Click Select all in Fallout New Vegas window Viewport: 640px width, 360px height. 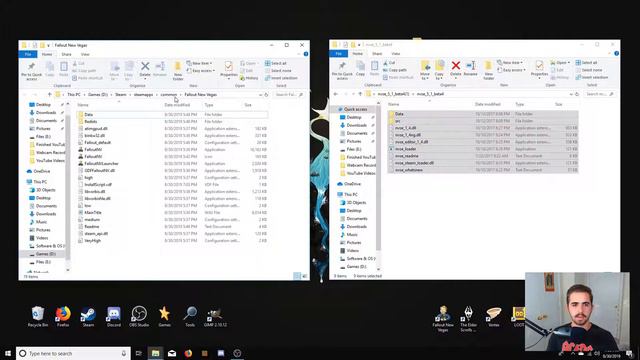276,63
